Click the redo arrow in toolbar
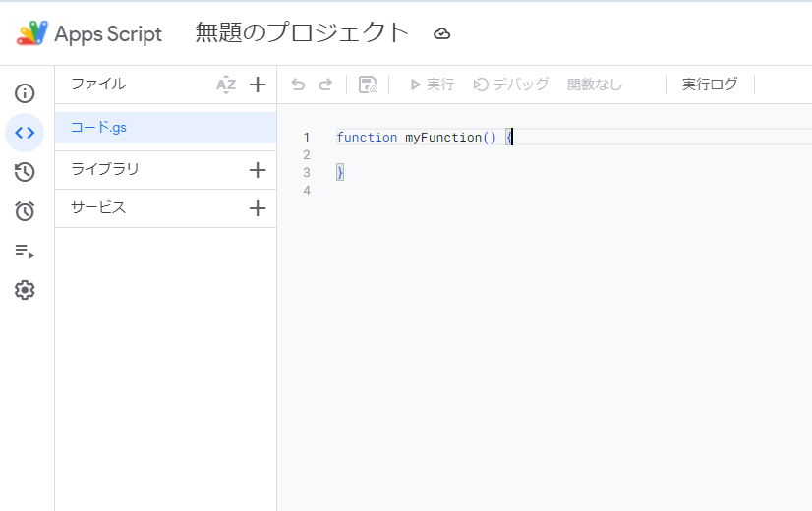 [325, 85]
